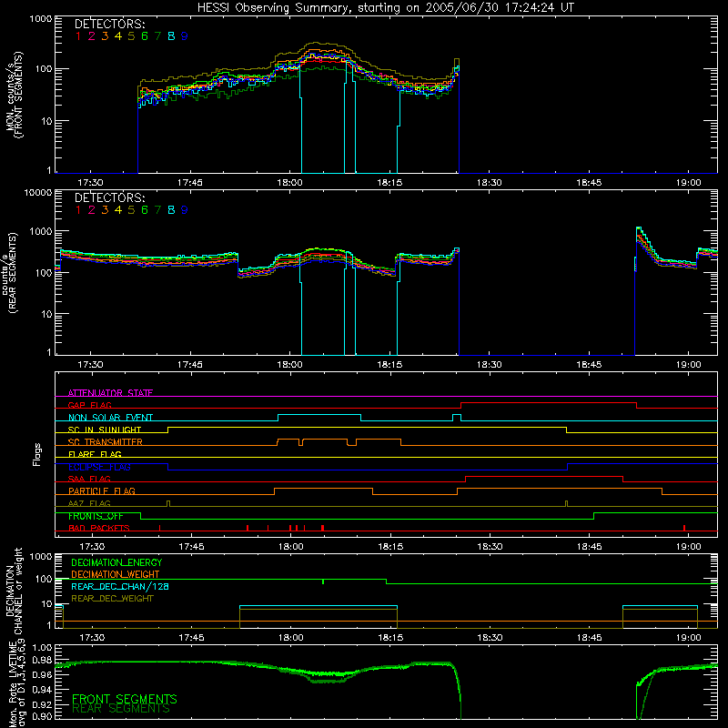Click the NON SOLAR EVENT flag label
Image resolution: width=728 pixels, height=728 pixels.
tap(110, 418)
